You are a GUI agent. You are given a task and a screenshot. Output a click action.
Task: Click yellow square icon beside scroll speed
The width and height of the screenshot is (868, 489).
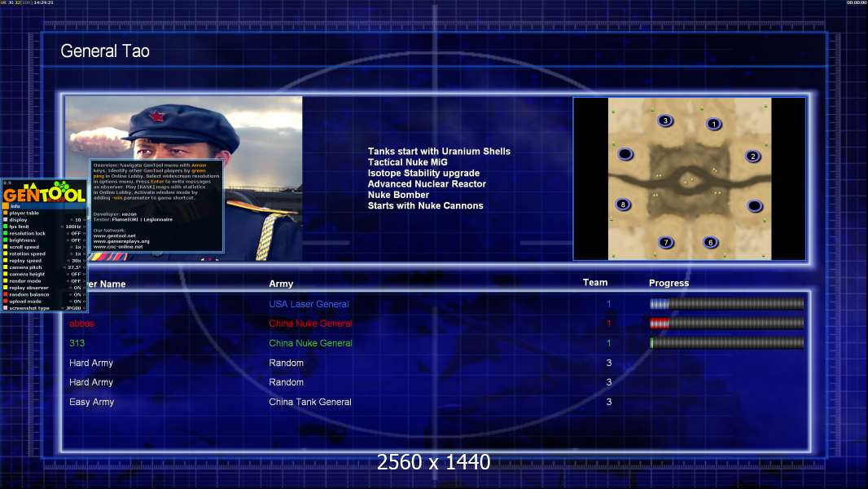(6, 247)
